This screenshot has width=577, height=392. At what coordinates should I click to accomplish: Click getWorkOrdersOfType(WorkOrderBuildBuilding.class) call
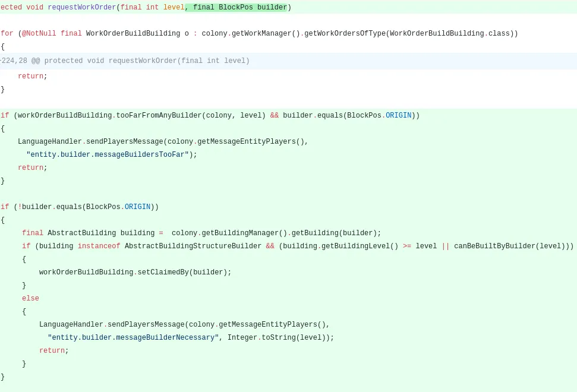pyautogui.click(x=408, y=33)
